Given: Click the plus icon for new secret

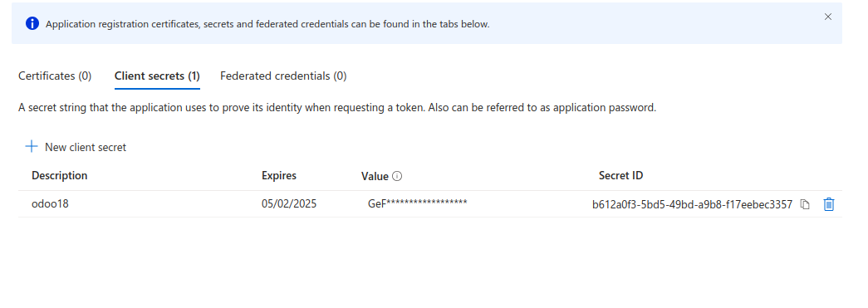Looking at the screenshot, I should [x=32, y=147].
